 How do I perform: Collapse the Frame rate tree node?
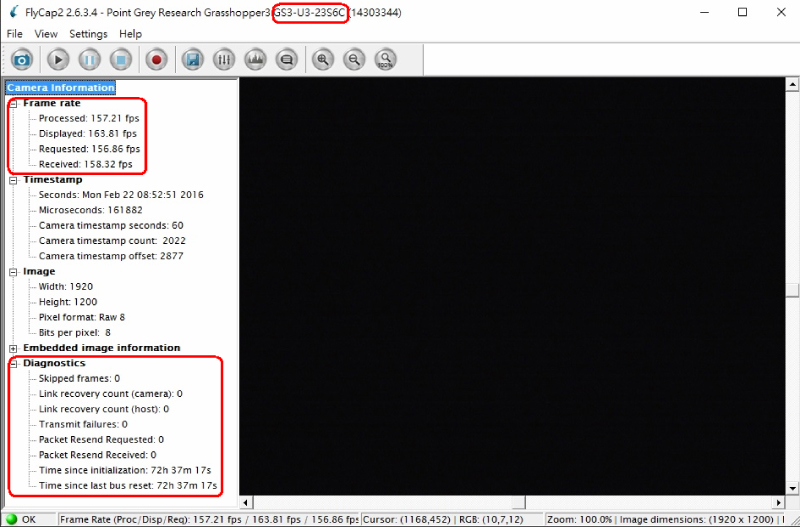click(13, 103)
